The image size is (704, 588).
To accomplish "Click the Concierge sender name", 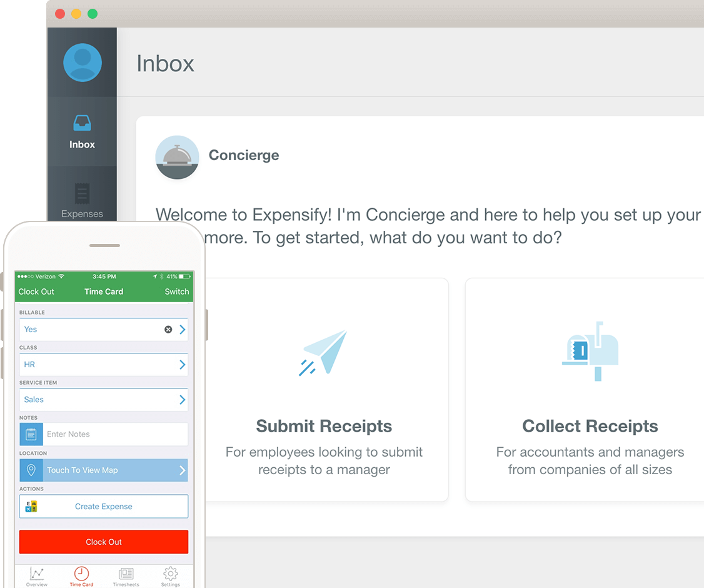I will tap(244, 155).
